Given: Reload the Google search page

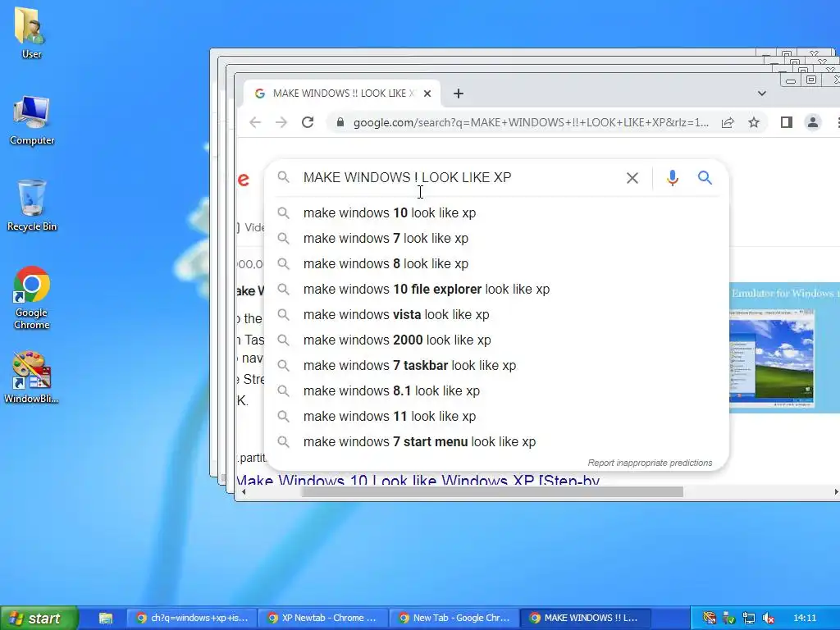Looking at the screenshot, I should [x=308, y=123].
